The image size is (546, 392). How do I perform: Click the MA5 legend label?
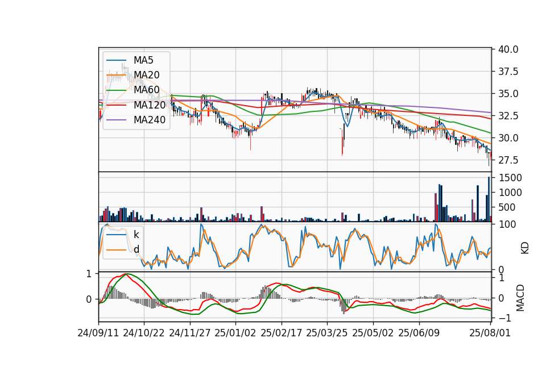(143, 60)
